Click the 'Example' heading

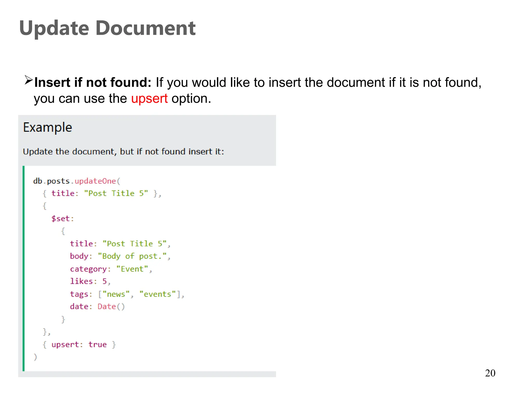click(x=48, y=128)
